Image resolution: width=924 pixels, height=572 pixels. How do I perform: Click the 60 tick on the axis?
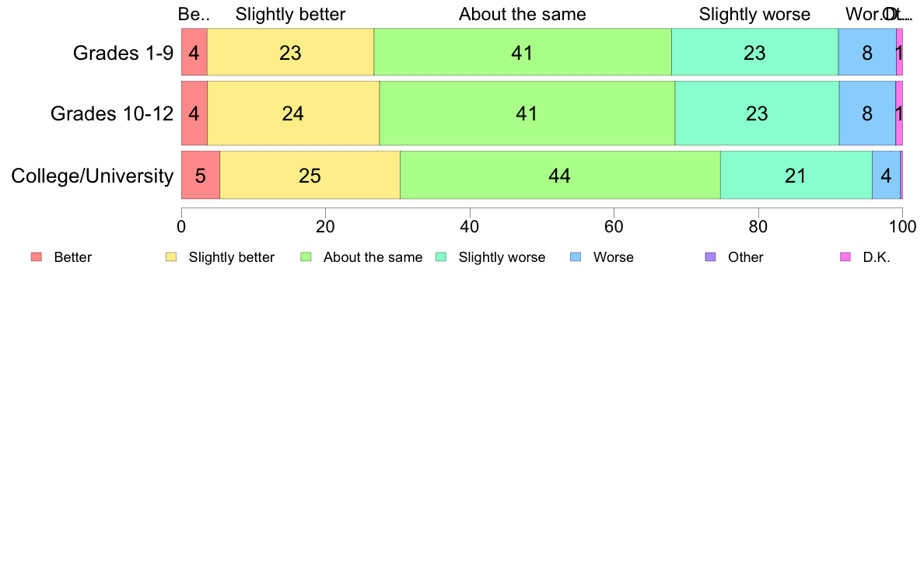click(614, 227)
